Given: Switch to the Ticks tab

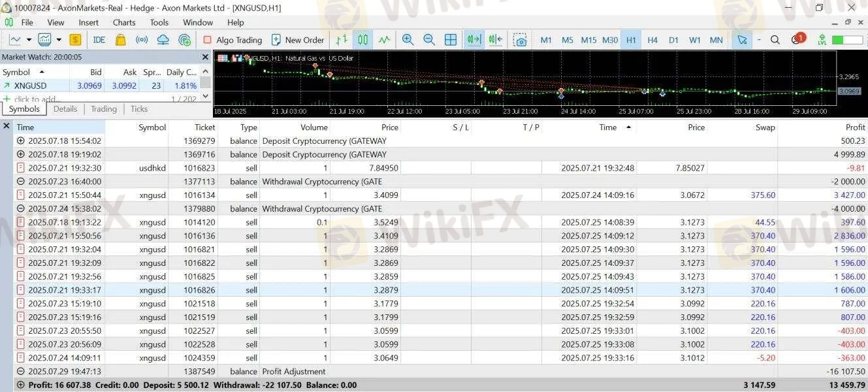Looking at the screenshot, I should click(x=139, y=109).
